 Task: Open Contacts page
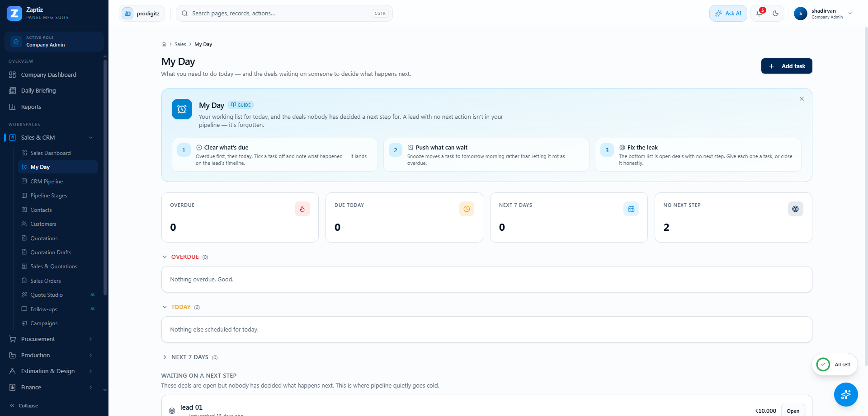tap(58, 210)
